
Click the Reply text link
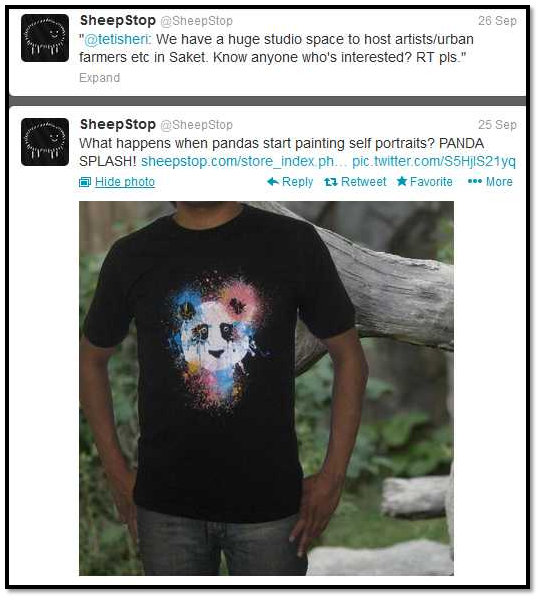[297, 182]
